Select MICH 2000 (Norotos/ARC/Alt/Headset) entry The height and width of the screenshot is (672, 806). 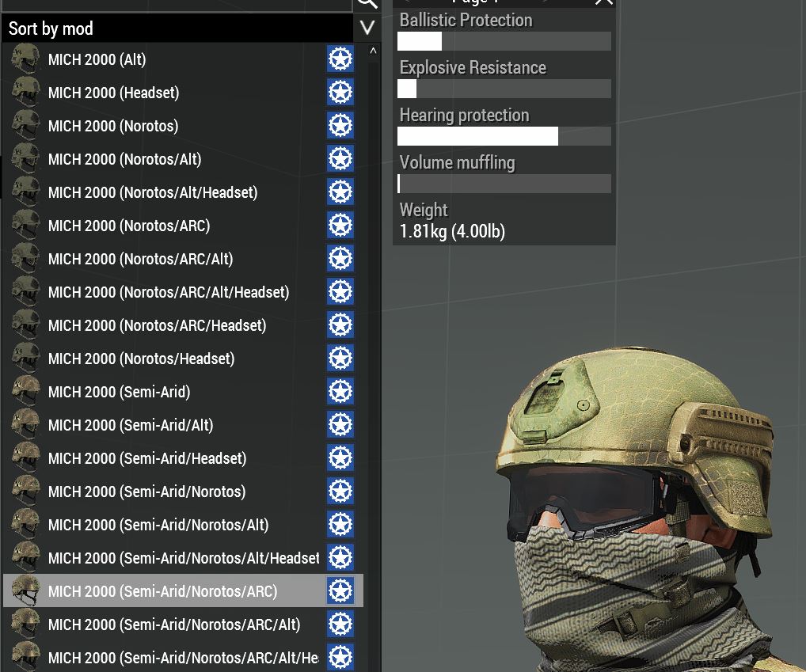pyautogui.click(x=169, y=292)
